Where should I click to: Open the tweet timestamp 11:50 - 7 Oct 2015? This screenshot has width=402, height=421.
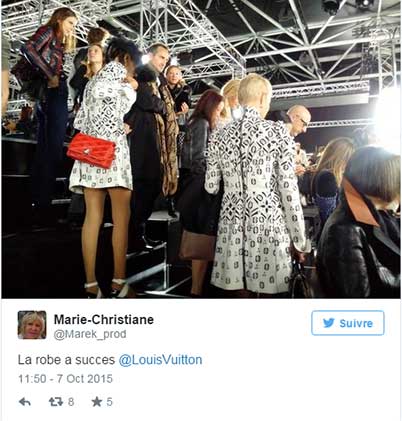65,379
